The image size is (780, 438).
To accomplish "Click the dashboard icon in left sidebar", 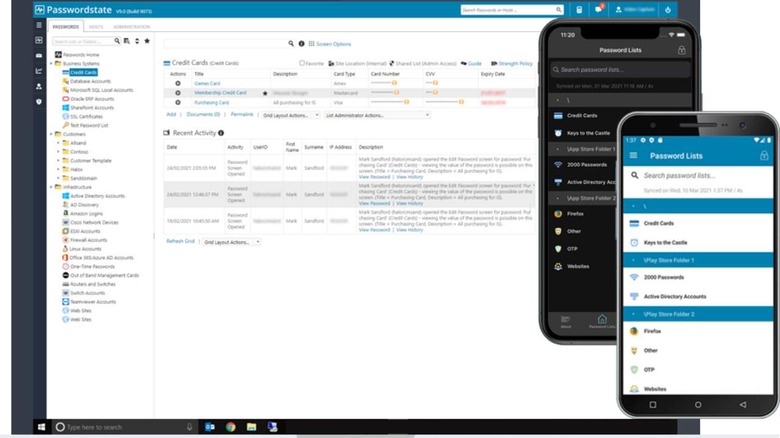I will point(39,40).
